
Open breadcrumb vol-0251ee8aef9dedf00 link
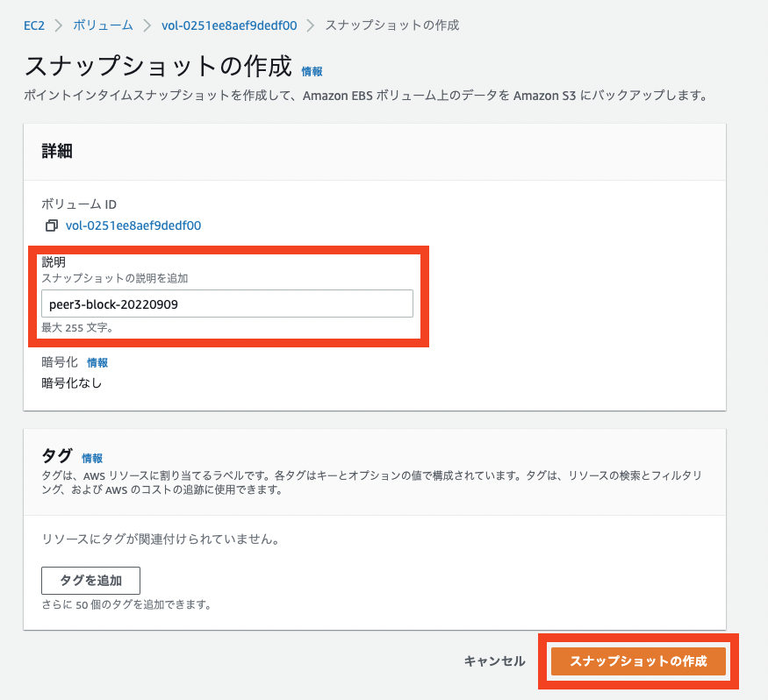(229, 25)
